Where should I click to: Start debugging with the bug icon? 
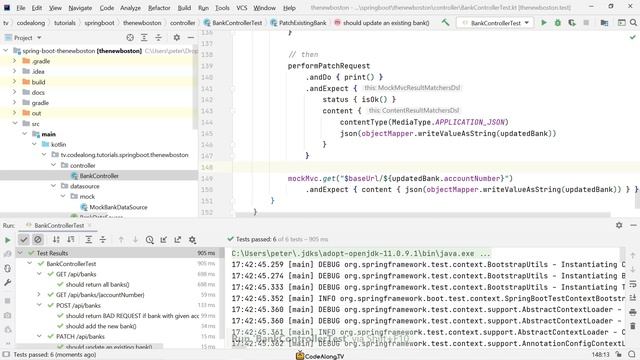click(x=558, y=23)
